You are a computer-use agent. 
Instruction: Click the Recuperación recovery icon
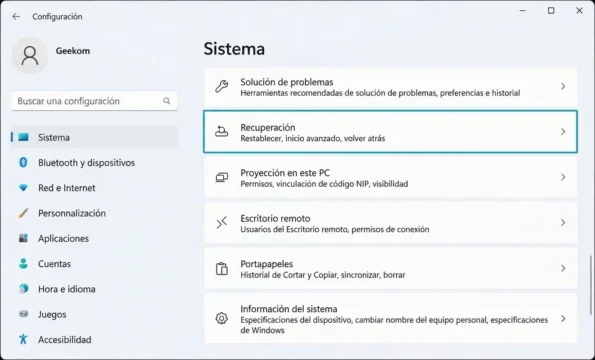click(x=222, y=131)
